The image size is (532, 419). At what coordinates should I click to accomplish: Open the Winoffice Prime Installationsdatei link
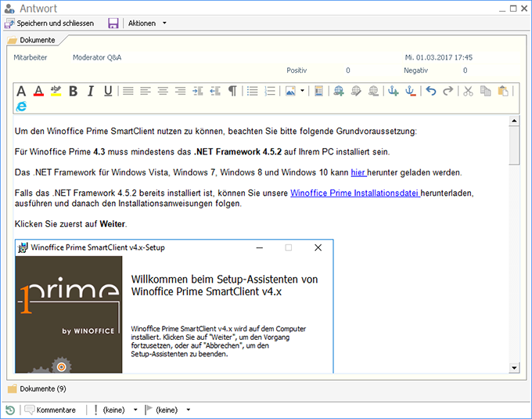coord(354,193)
